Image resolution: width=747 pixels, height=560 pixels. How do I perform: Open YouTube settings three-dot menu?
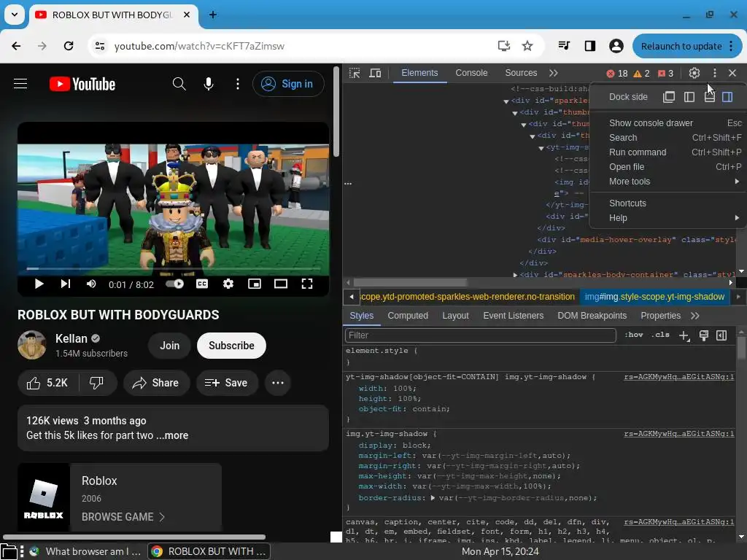tap(238, 84)
